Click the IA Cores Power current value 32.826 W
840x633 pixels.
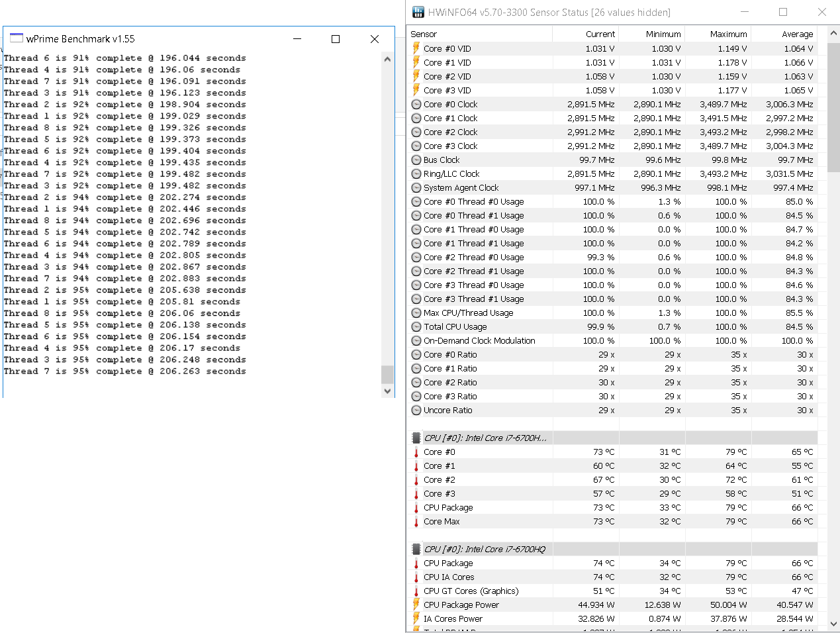pos(596,618)
